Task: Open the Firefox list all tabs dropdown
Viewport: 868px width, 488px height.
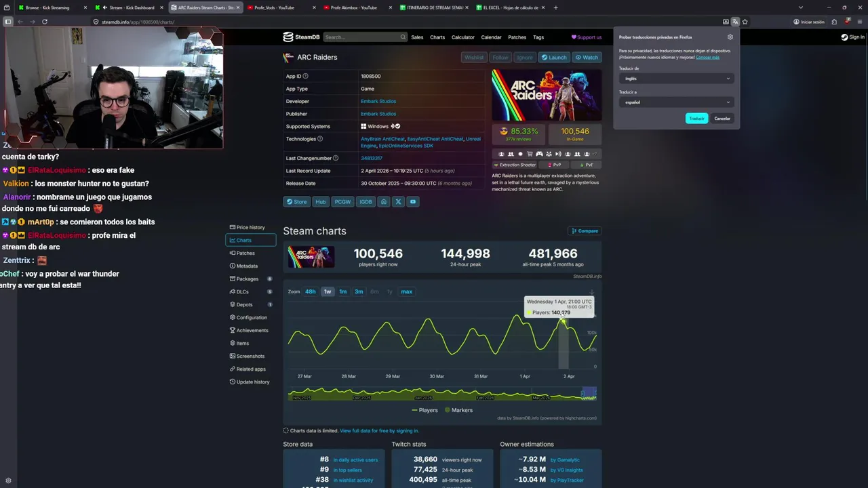Action: 801,7
